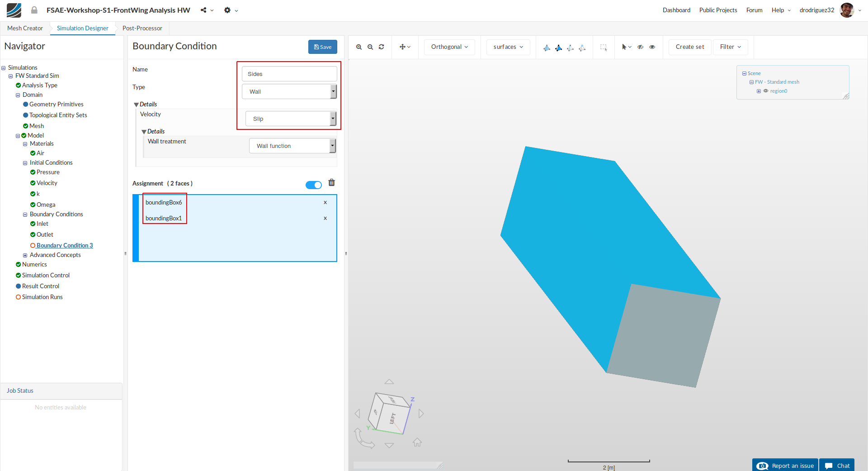Image resolution: width=868 pixels, height=471 pixels.
Task: Select the Inlet boundary condition
Action: click(42, 224)
